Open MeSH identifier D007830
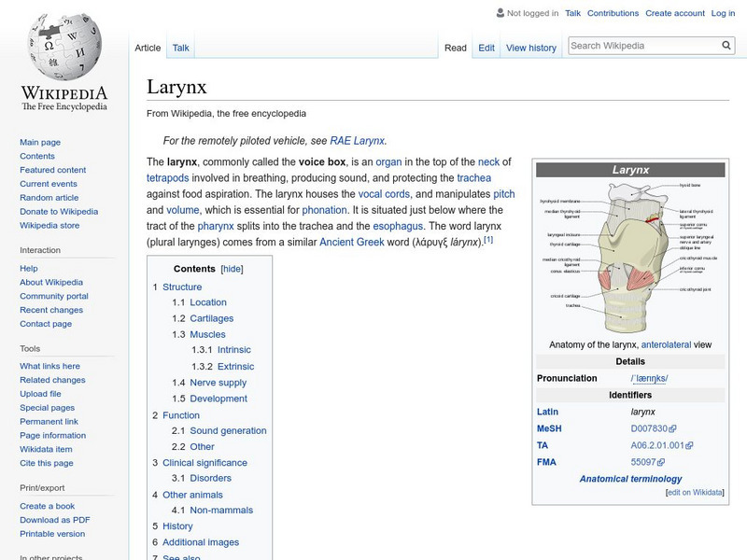The image size is (747, 560). [x=653, y=428]
